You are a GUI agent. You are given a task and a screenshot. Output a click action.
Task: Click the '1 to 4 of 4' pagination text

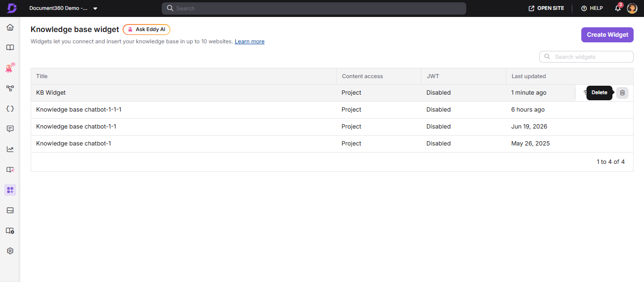611,162
